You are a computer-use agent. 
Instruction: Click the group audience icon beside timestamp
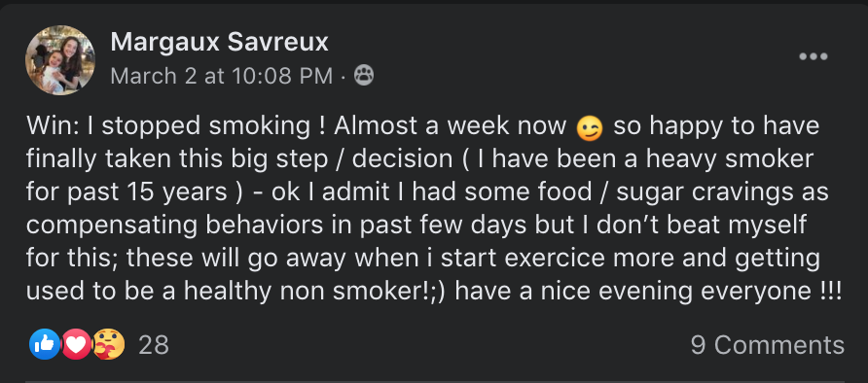[x=364, y=75]
